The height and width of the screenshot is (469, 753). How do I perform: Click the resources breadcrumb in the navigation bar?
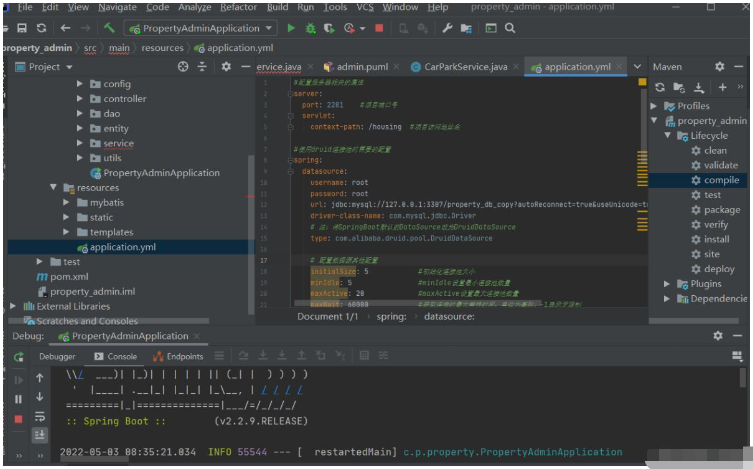[x=162, y=48]
